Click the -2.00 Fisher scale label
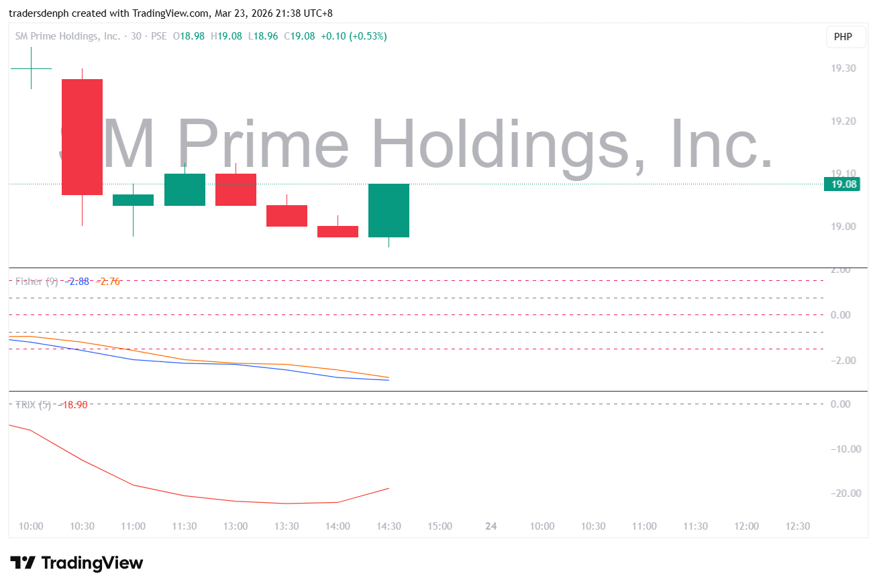877x588 pixels. pyautogui.click(x=844, y=361)
